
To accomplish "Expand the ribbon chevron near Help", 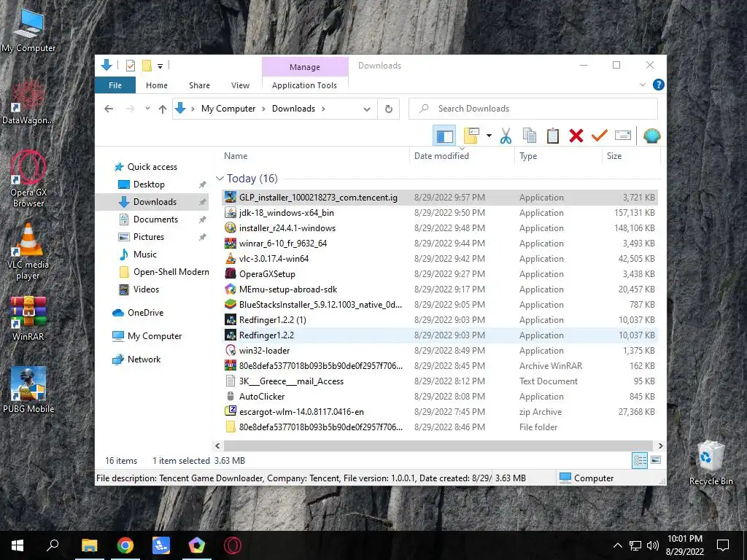I will click(642, 85).
